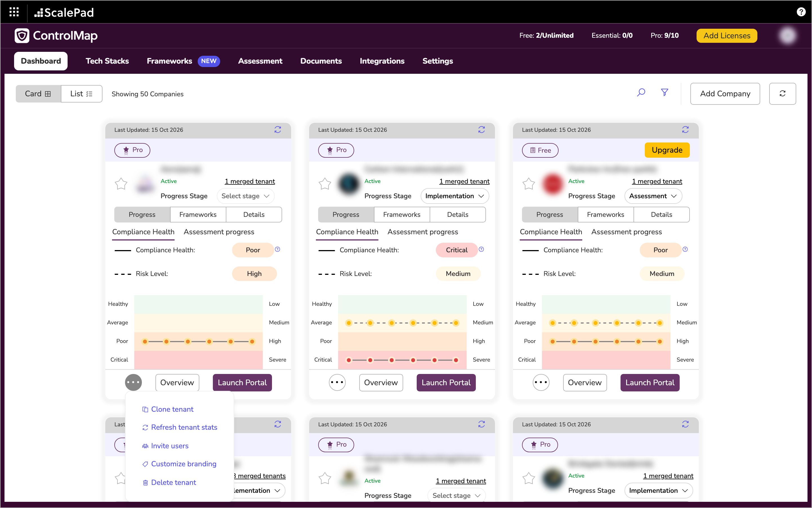Open the user profile avatar

(x=788, y=35)
